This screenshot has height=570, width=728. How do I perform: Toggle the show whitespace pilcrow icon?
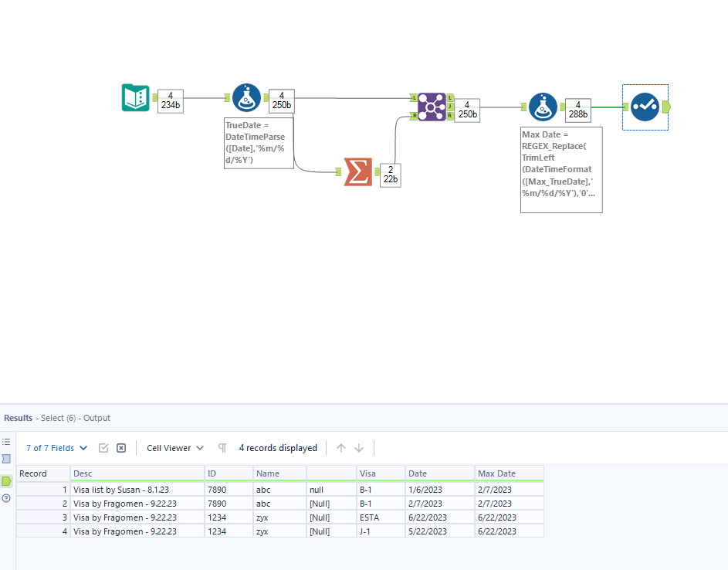tap(222, 448)
